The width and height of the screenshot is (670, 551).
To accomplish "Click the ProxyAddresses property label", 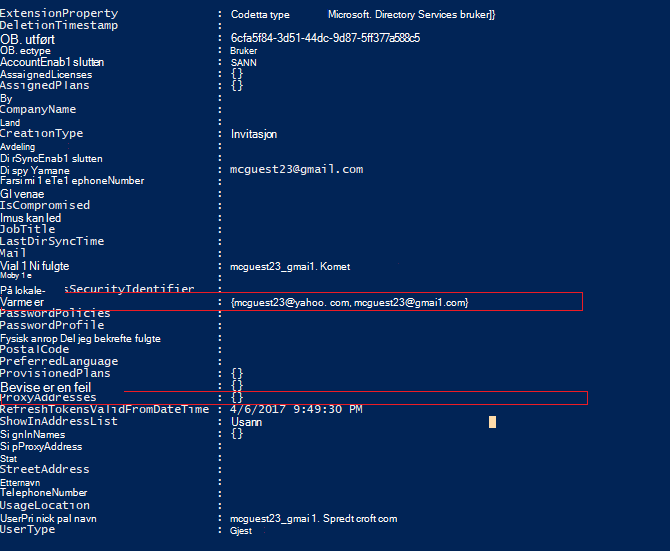I will click(x=48, y=398).
